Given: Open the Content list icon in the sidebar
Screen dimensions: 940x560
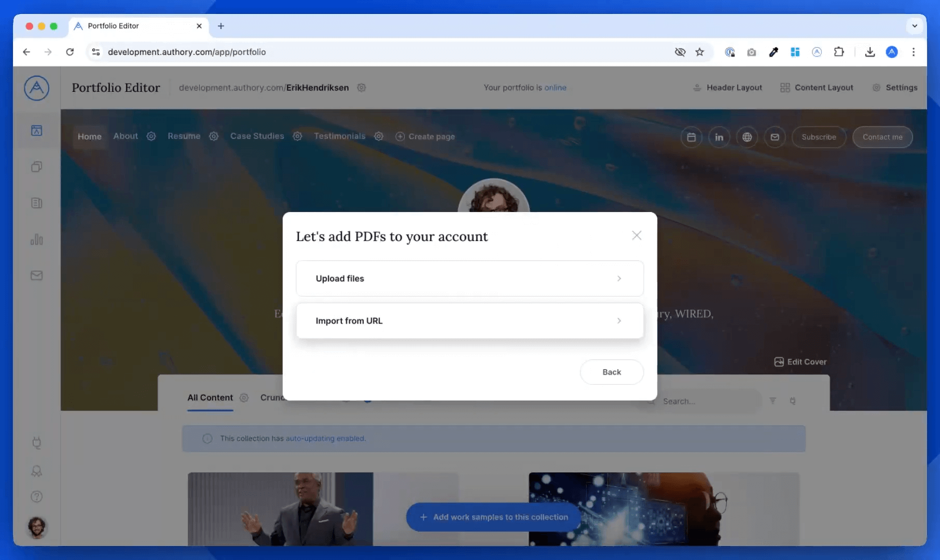Looking at the screenshot, I should 36,203.
